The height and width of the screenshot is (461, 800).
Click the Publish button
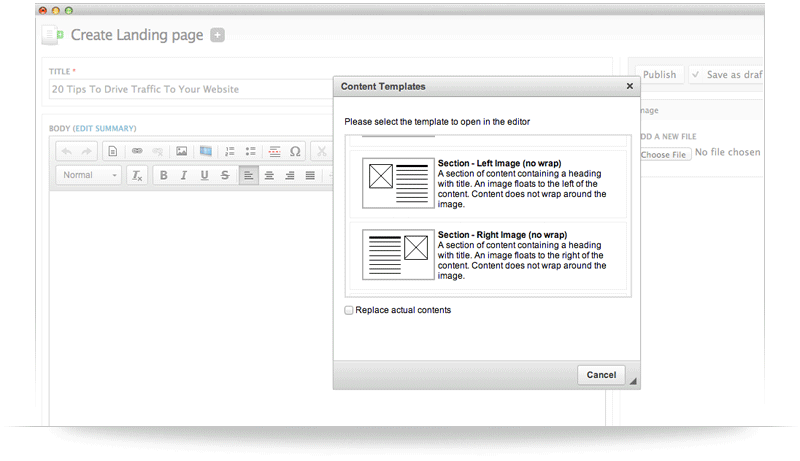[659, 75]
